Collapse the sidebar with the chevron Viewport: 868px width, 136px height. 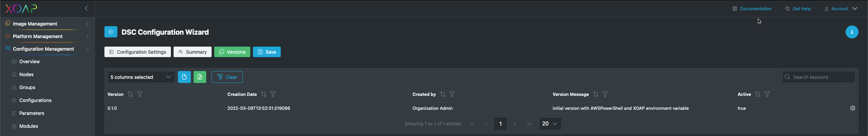tap(86, 8)
